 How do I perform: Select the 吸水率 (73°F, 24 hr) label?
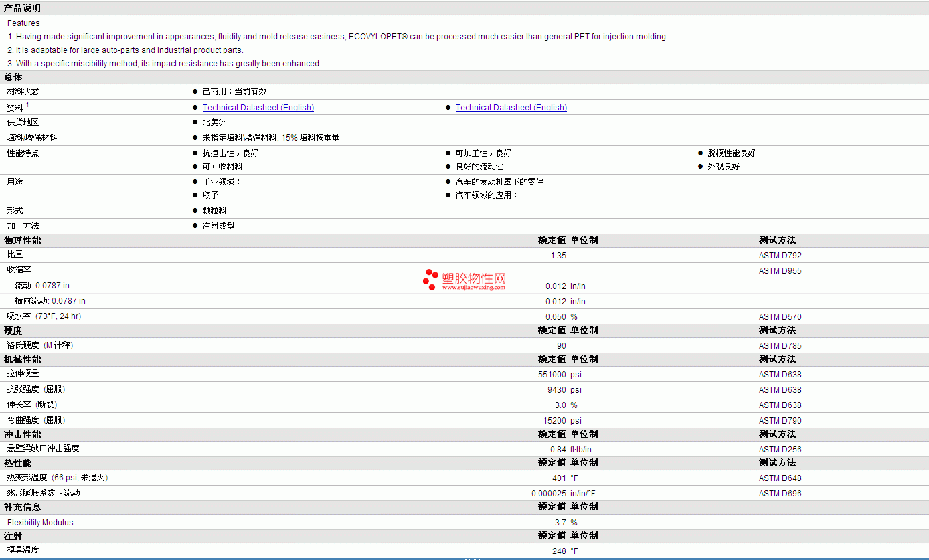coord(44,316)
